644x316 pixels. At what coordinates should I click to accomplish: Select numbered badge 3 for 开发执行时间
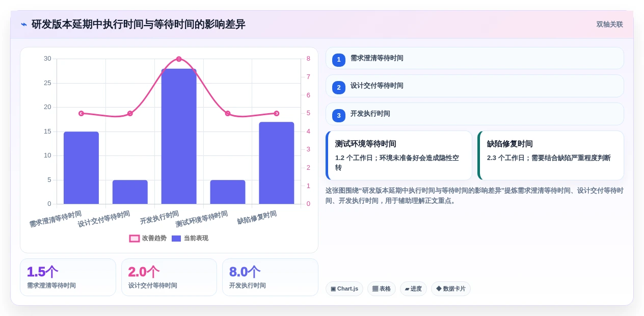(x=339, y=116)
